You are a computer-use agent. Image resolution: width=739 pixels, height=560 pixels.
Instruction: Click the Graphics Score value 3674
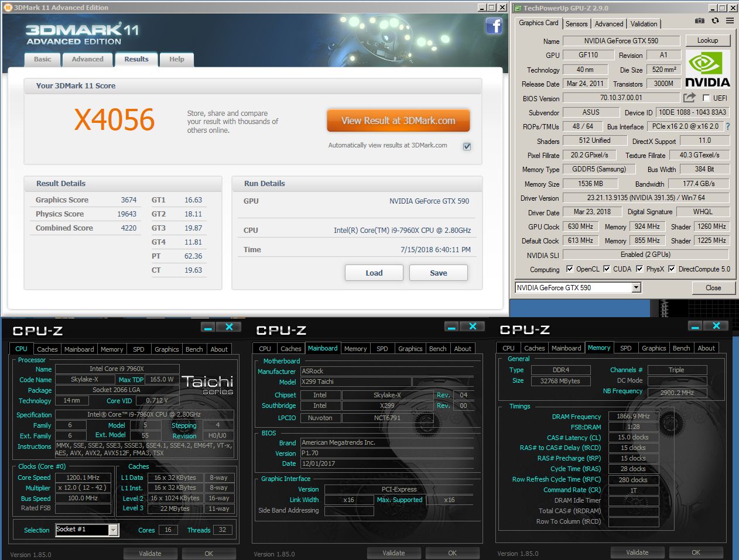click(x=128, y=200)
